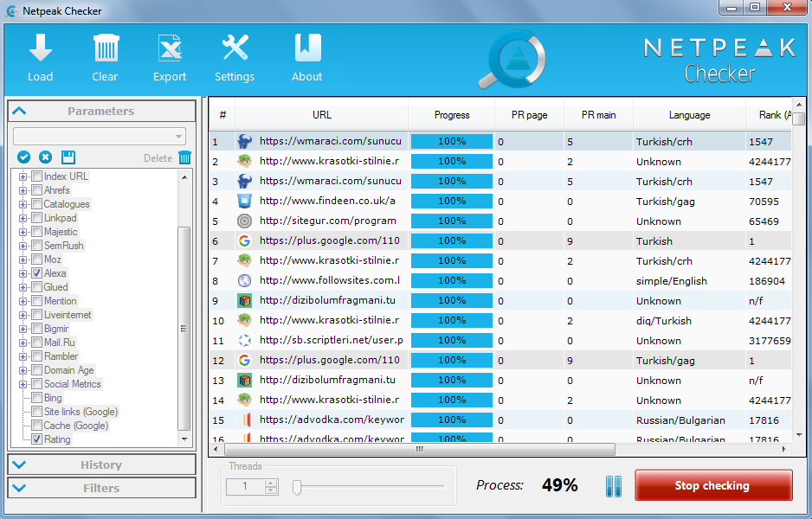This screenshot has width=812, height=519.
Task: Click the table horizontal scrollbar thumb
Action: click(x=420, y=449)
